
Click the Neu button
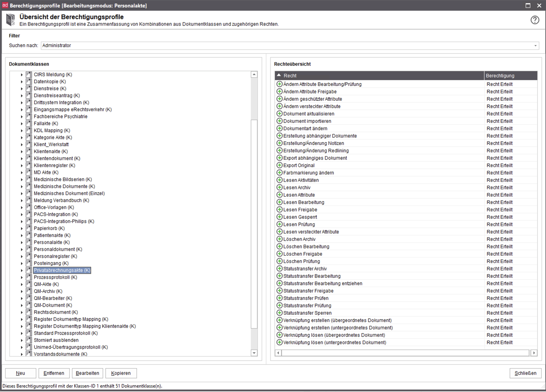coord(20,373)
